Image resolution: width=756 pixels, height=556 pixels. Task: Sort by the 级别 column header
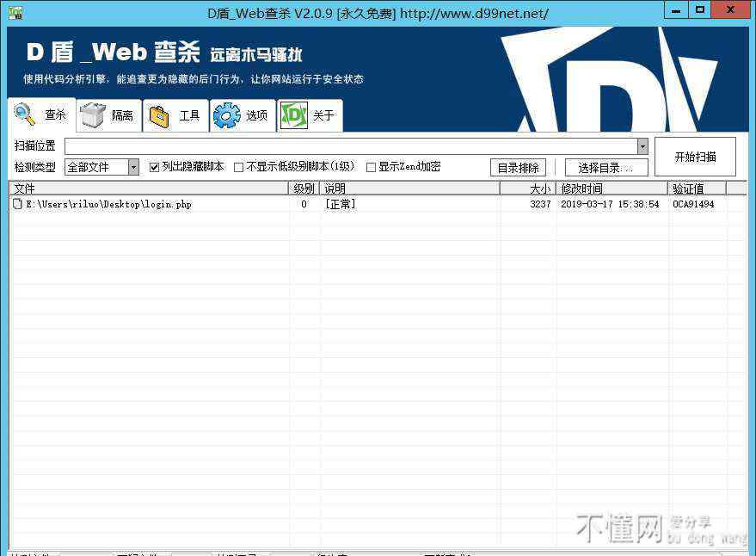(x=304, y=188)
